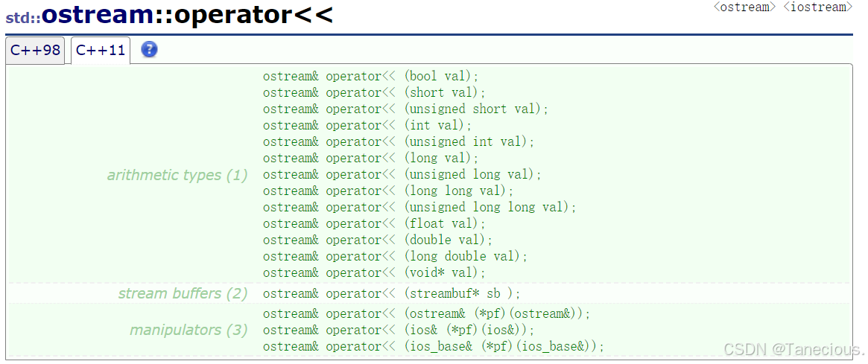Viewport: 868px width, 364px height.
Task: Click the 'arithmetic types (1)' label
Action: 177,176
